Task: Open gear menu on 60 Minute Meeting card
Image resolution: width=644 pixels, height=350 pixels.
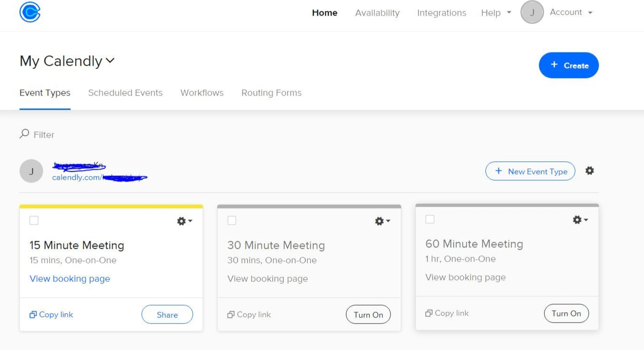Action: (x=580, y=219)
